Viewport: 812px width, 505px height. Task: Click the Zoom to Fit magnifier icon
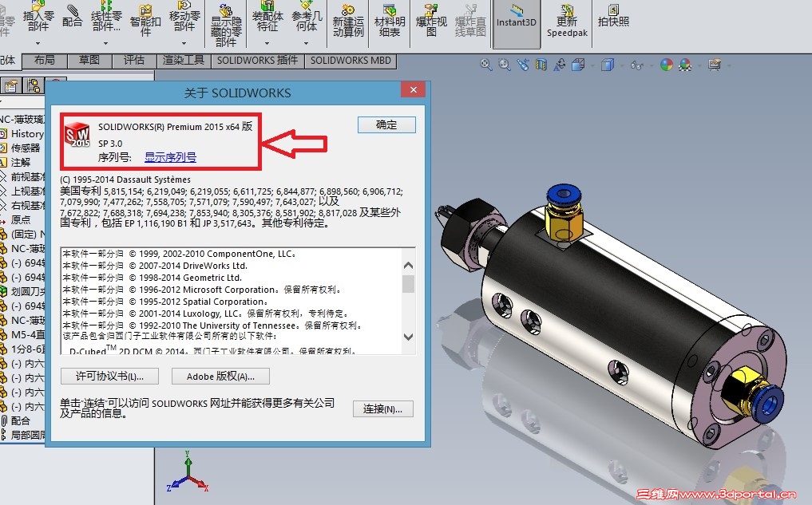click(x=485, y=65)
